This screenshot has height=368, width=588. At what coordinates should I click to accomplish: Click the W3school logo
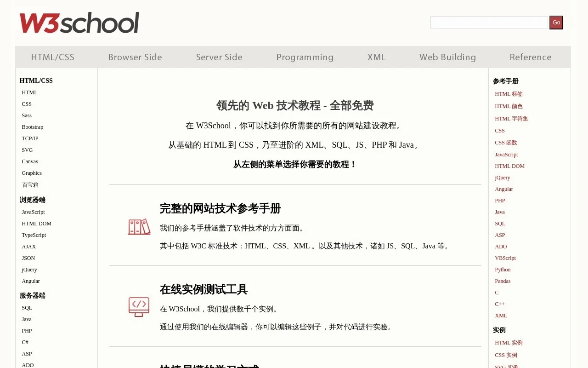pyautogui.click(x=79, y=23)
